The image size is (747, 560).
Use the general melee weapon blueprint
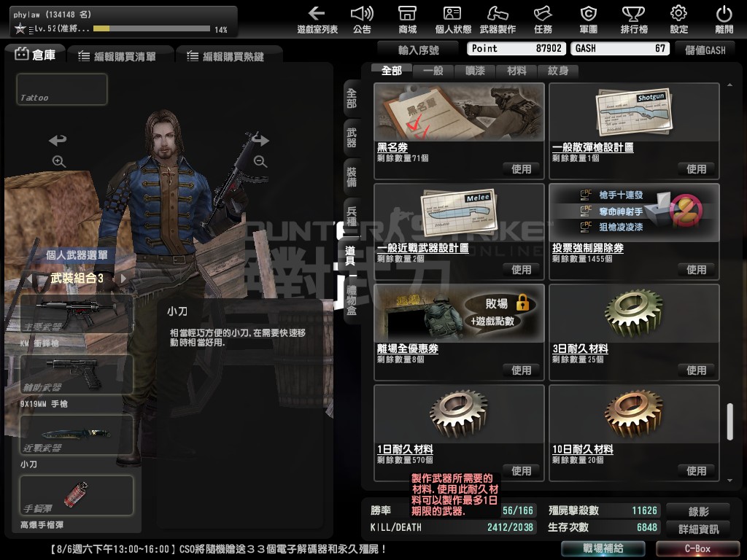pos(521,270)
